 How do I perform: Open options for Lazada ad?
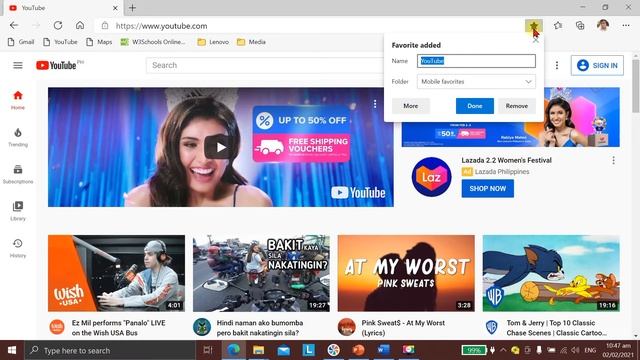coord(613,160)
